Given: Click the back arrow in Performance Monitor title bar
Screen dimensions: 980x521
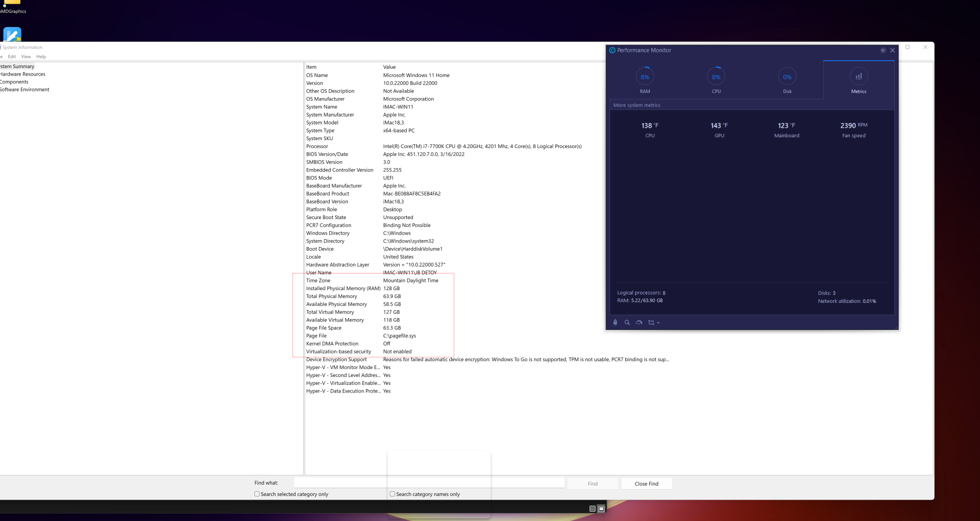Looking at the screenshot, I should pyautogui.click(x=883, y=50).
